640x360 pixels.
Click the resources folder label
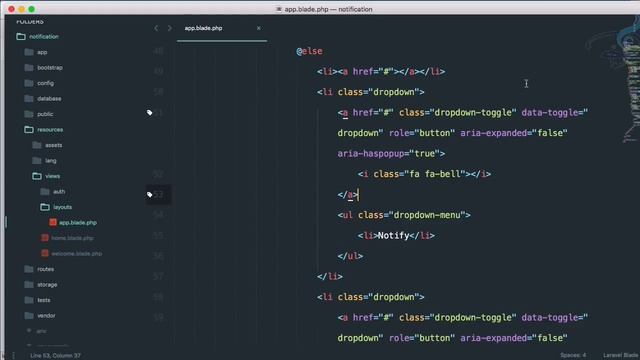click(50, 130)
